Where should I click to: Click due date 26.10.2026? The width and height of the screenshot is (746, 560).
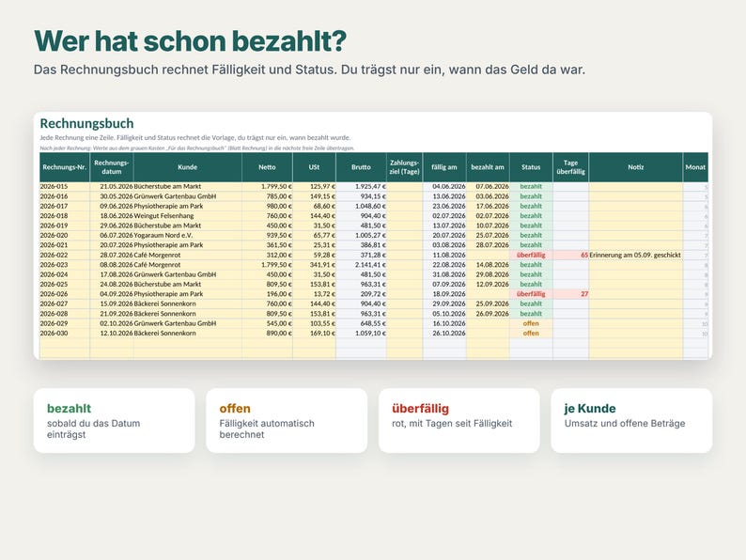tap(444, 333)
